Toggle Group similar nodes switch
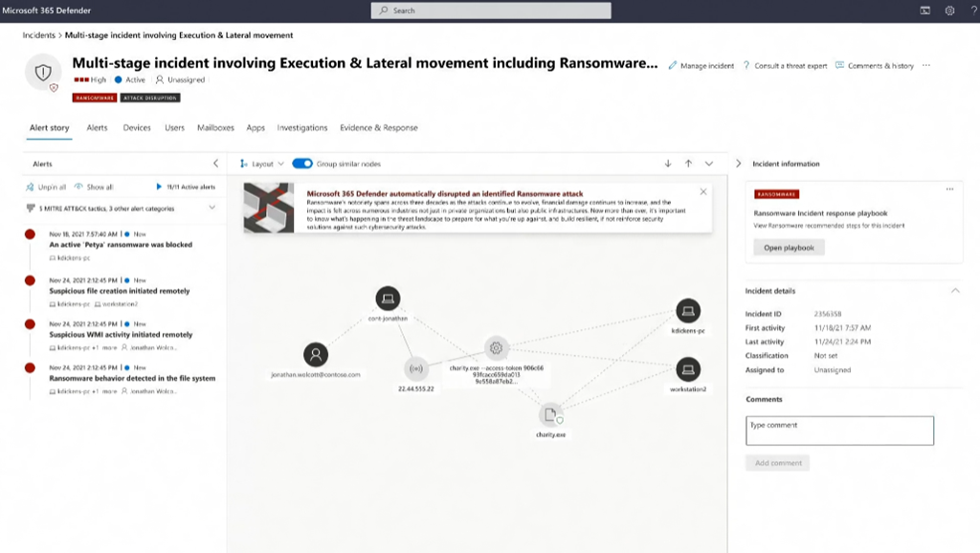The height and width of the screenshot is (553, 980). (302, 164)
